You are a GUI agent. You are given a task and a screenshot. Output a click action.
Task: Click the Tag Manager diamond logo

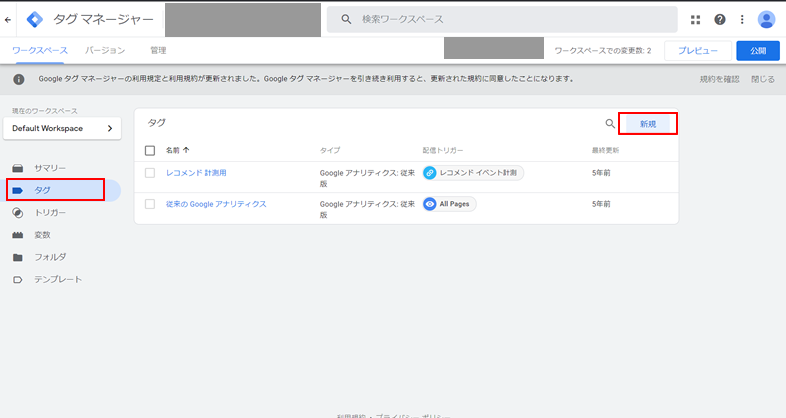(35, 20)
